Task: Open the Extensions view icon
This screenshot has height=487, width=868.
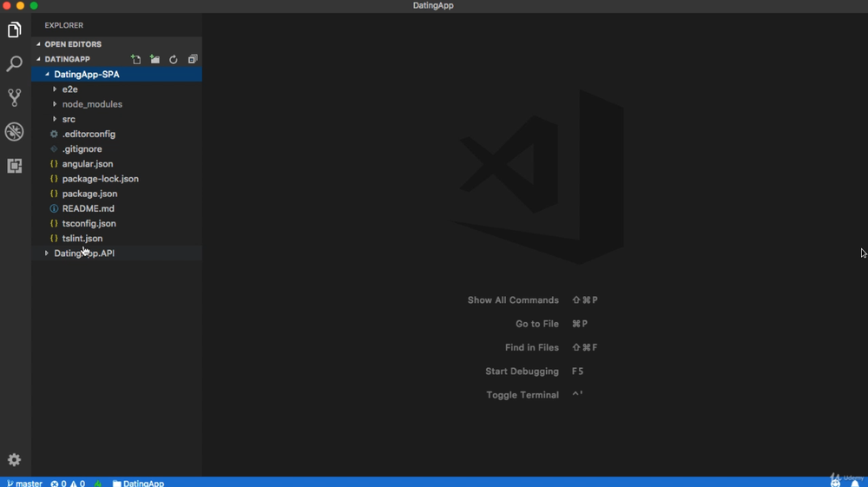Action: pyautogui.click(x=15, y=166)
